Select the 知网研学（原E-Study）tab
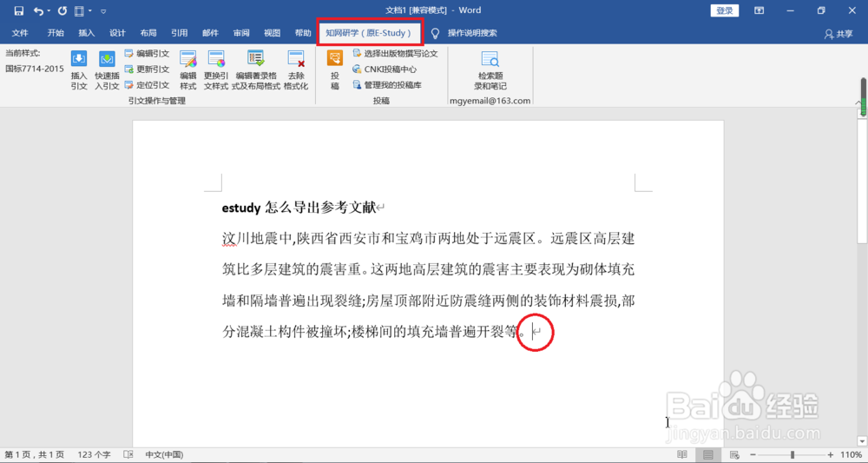Screen dimensions: 868x463 tap(369, 33)
